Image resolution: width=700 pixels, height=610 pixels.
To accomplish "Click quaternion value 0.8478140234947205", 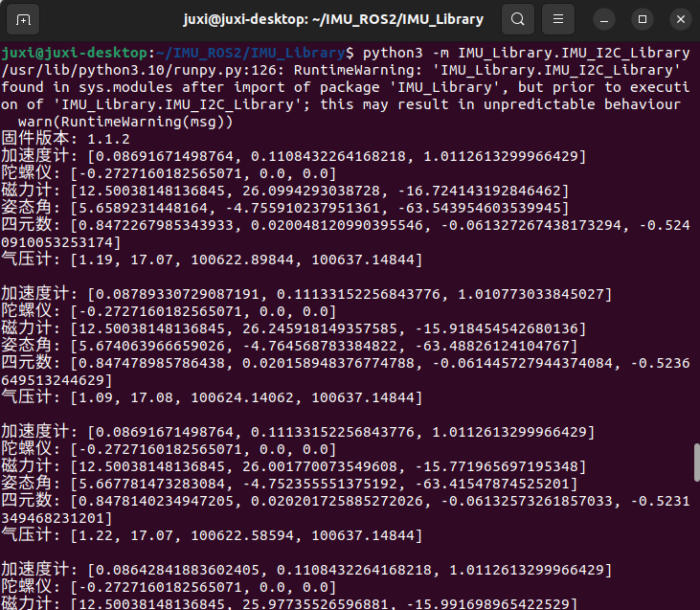I will coord(156,501).
